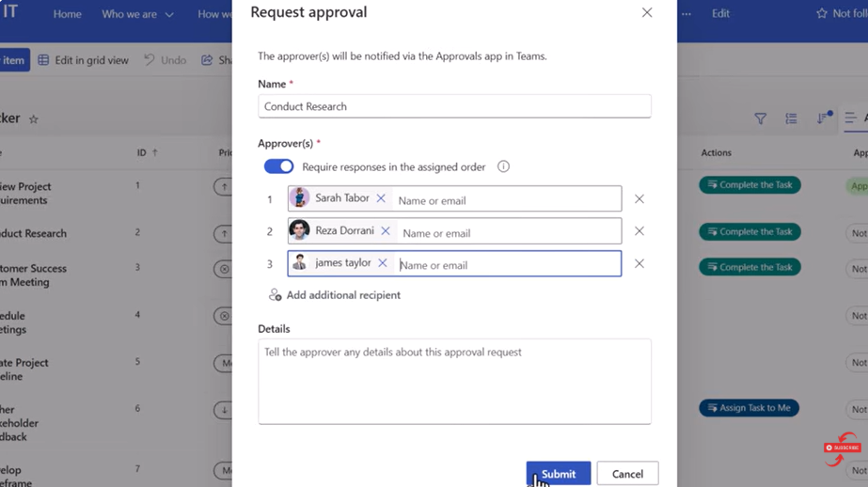Delete approver row 3
The image size is (868, 487).
coord(639,263)
